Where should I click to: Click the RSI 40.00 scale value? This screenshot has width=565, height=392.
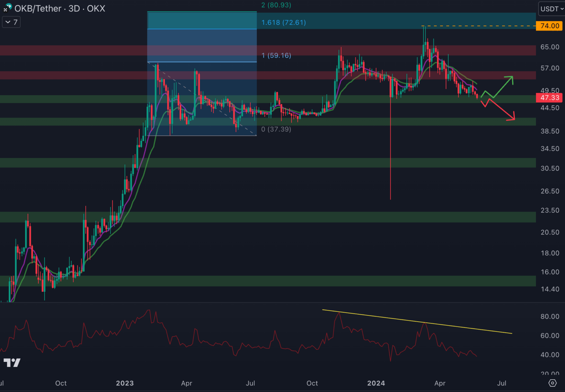point(550,355)
